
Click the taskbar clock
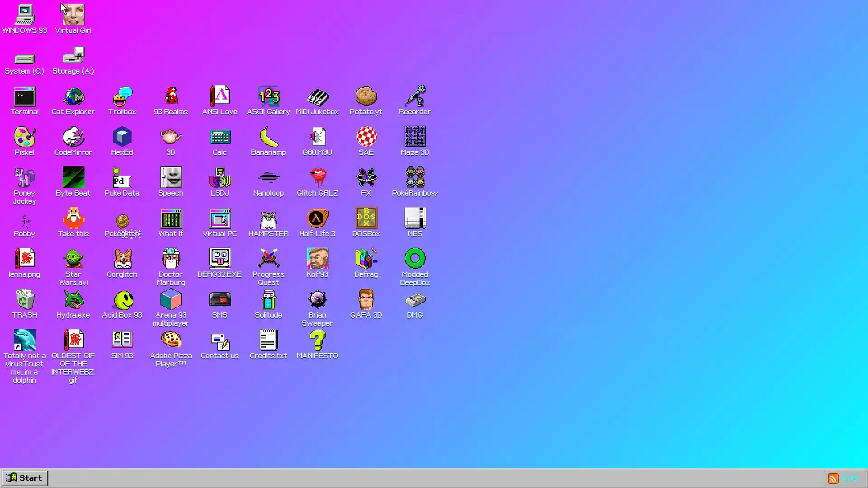pyautogui.click(x=850, y=479)
